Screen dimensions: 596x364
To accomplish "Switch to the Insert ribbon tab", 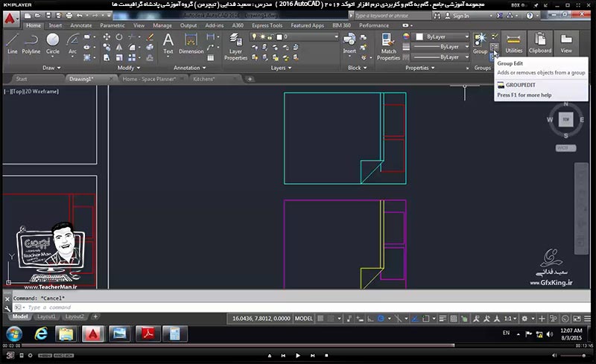I will (x=55, y=25).
